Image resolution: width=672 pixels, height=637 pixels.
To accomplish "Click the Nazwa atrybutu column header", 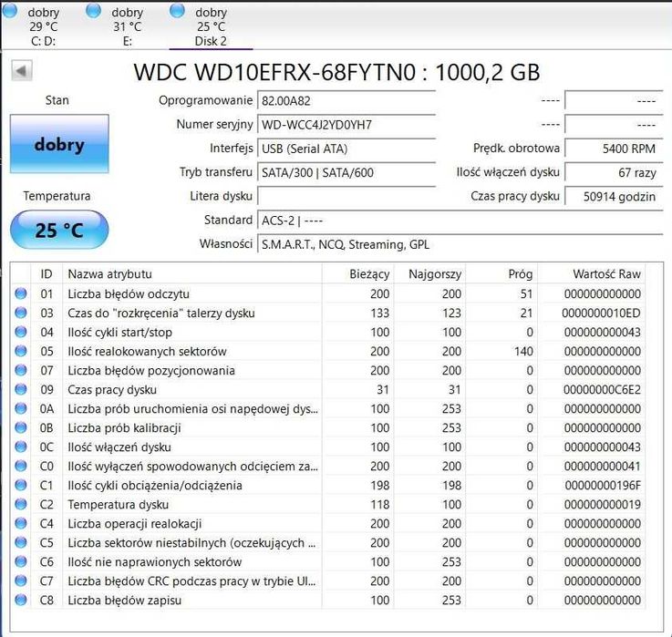I will click(x=192, y=274).
